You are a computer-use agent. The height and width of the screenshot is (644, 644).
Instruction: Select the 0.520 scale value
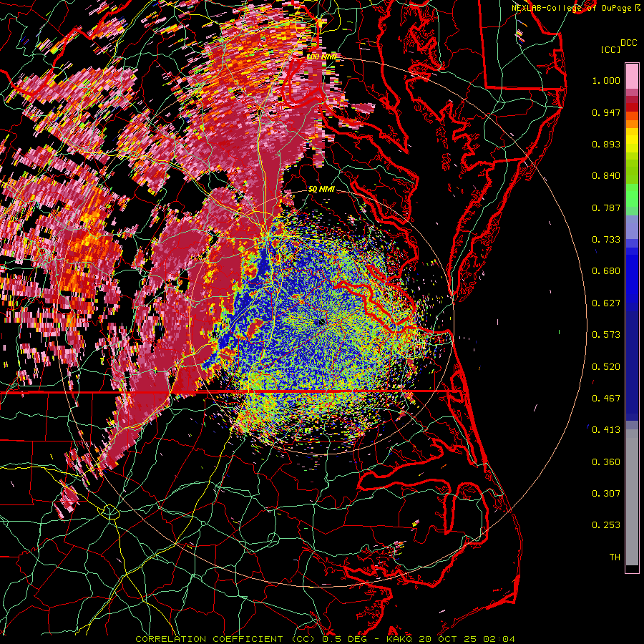(x=606, y=367)
